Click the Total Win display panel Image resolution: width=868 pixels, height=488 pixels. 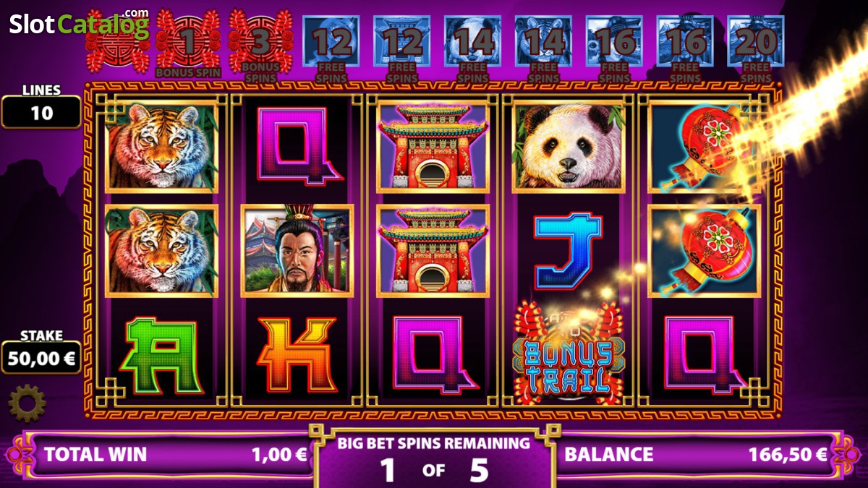coord(168,454)
